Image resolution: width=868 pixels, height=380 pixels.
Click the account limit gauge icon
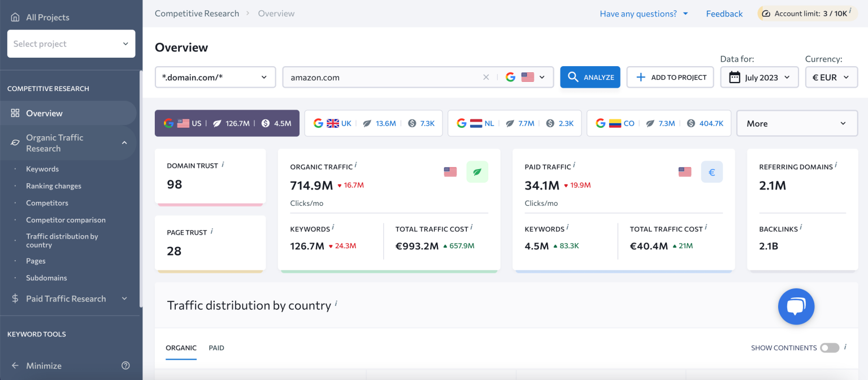point(767,12)
